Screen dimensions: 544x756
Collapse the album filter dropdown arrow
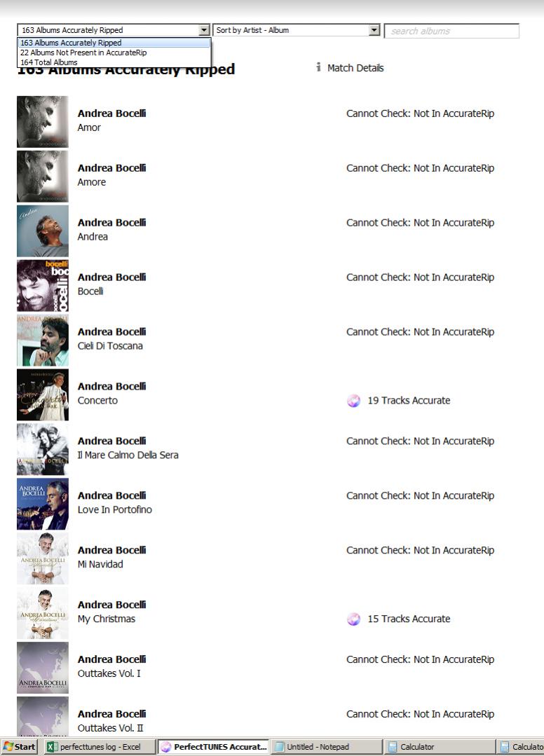click(x=204, y=31)
